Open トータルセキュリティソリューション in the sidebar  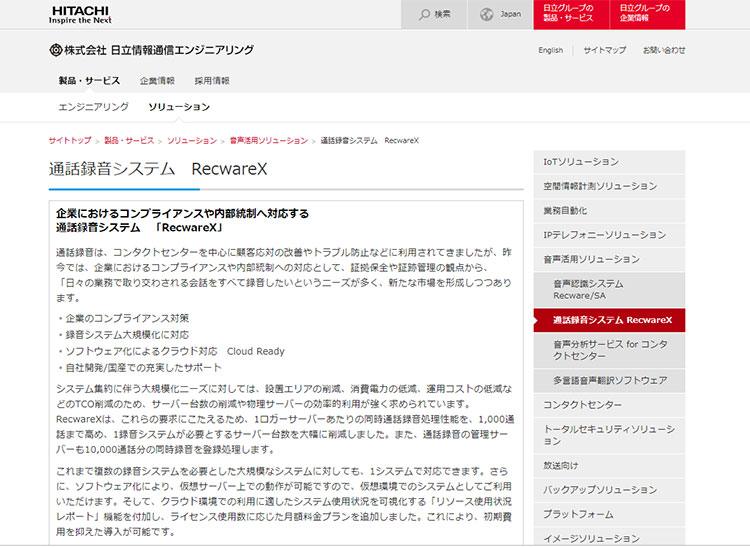point(609,435)
